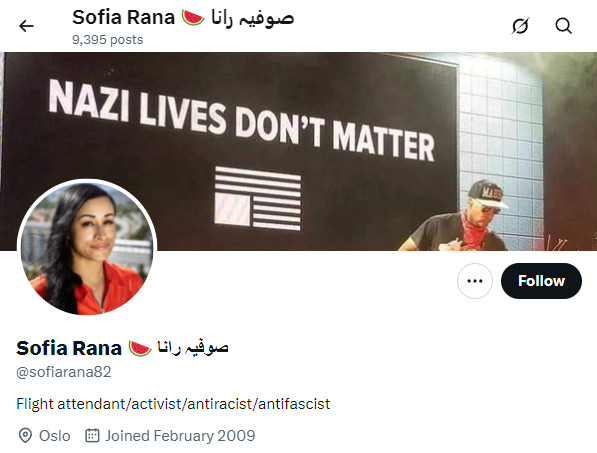Open the three-dot more options button
This screenshot has height=453, width=597.
(x=475, y=281)
